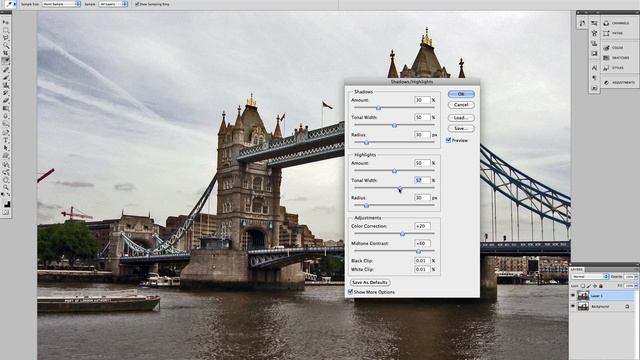Click the White Clip input field

pyautogui.click(x=422, y=269)
